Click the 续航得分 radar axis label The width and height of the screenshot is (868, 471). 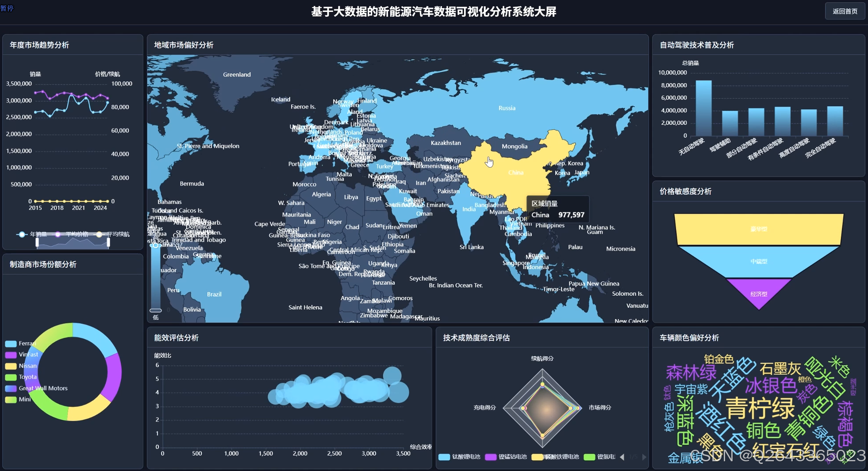(x=542, y=359)
